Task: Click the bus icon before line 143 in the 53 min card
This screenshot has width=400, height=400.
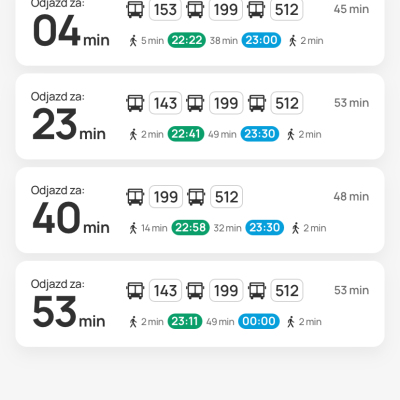Action: click(135, 290)
